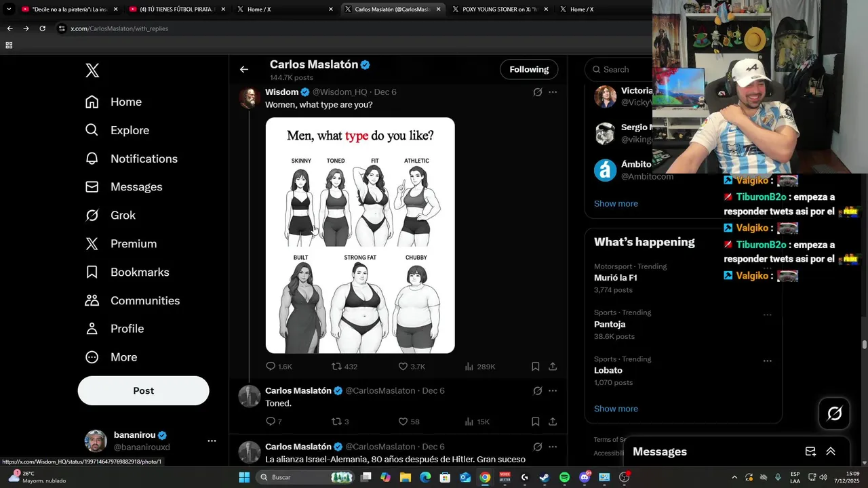Open Bookmarks in the sidebar
Image resolution: width=868 pixels, height=488 pixels.
click(127, 272)
